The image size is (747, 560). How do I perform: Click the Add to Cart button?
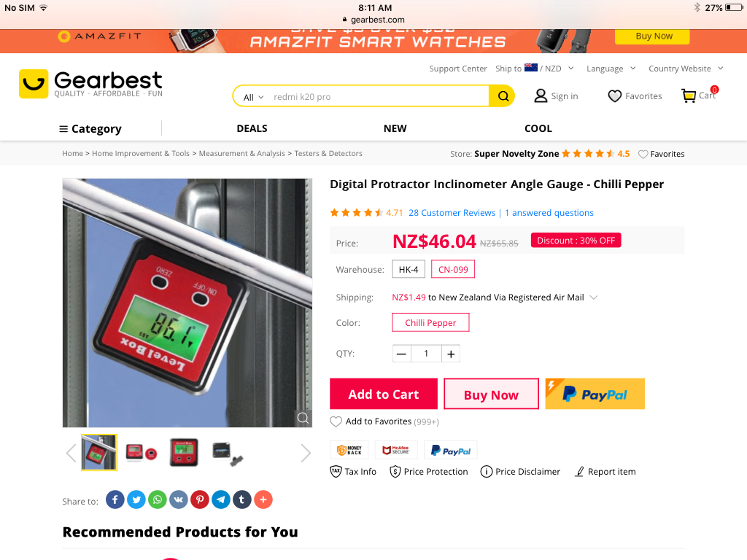pyautogui.click(x=384, y=394)
